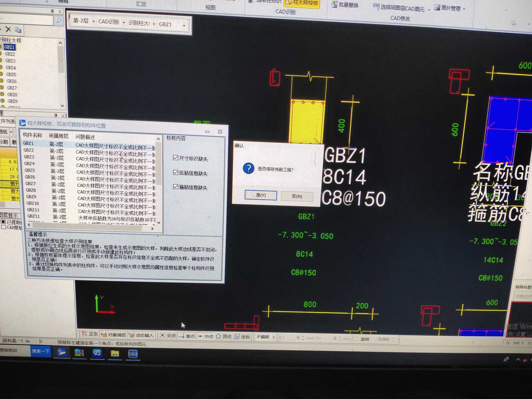532x399 pixels.
Task: Click the yellow GBZ1 column section in drawing
Action: (x=307, y=122)
